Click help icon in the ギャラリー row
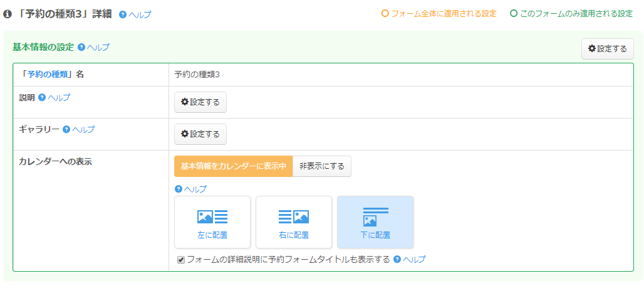644x288 pixels. 66,129
